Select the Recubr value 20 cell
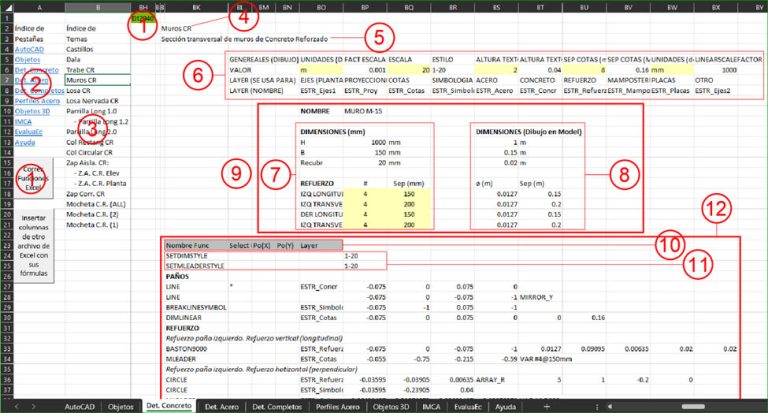This screenshot has width=768, height=413. [x=365, y=163]
